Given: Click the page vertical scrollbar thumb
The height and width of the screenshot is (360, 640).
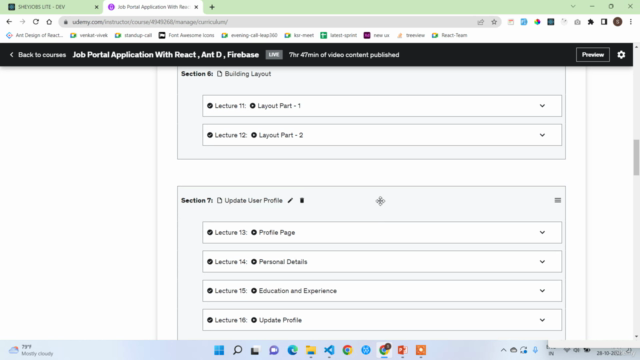Looking at the screenshot, I should 636,157.
